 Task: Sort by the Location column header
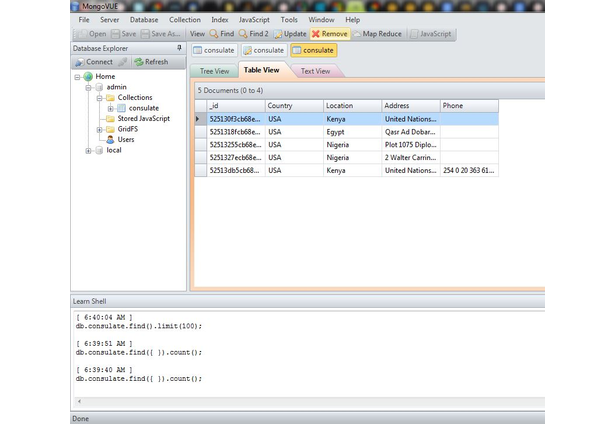[353, 106]
